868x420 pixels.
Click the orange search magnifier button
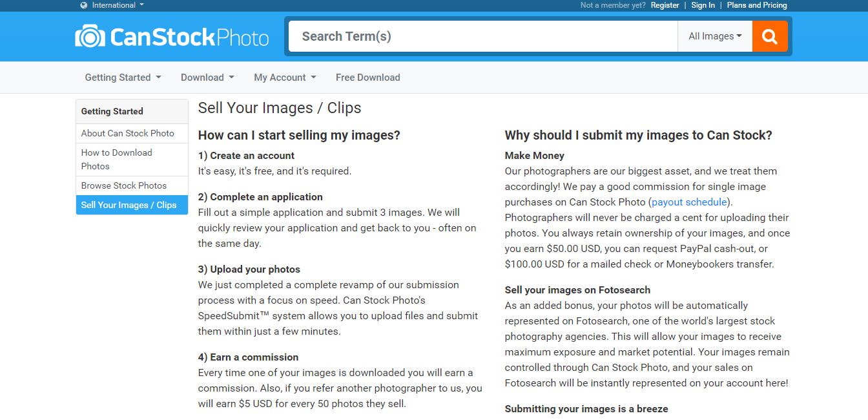pos(770,36)
